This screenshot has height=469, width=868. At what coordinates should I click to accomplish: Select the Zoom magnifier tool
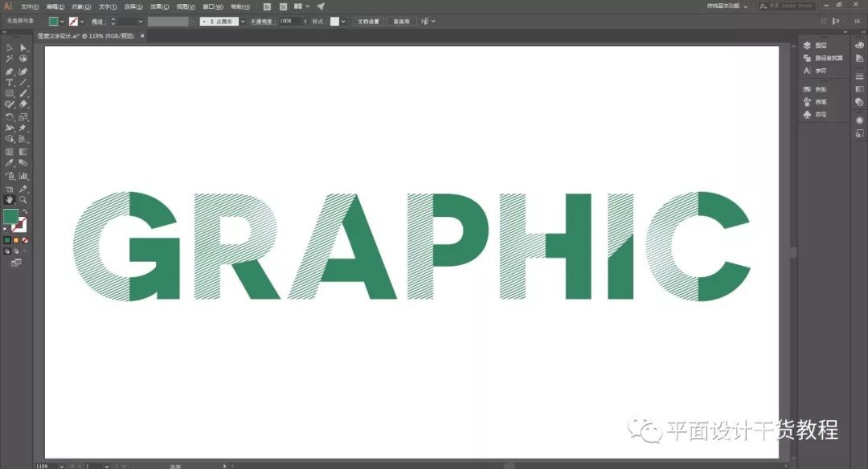click(23, 200)
